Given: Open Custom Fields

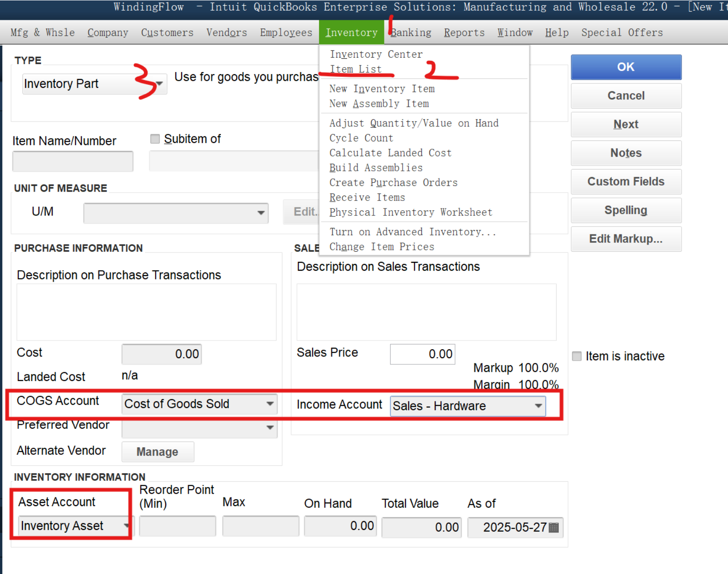Looking at the screenshot, I should 626,182.
